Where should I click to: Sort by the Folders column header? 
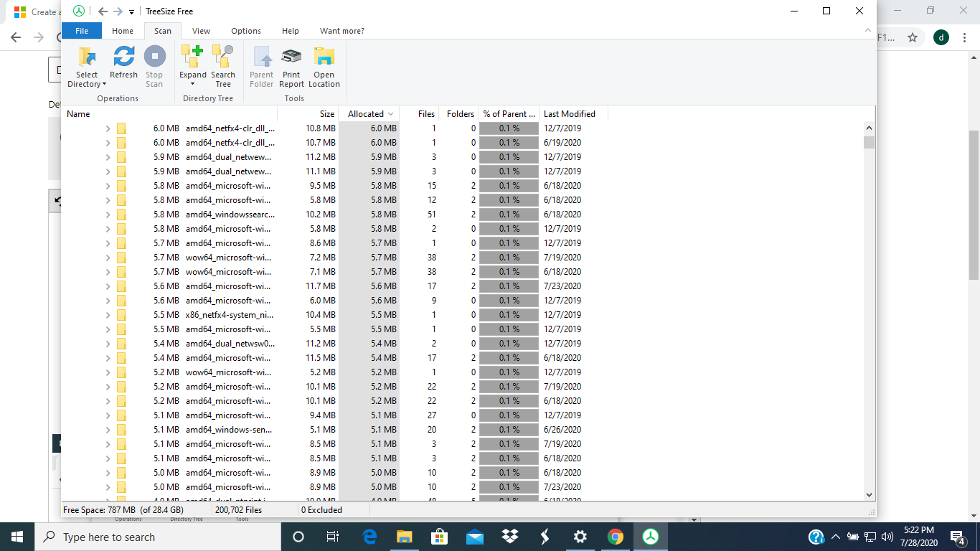459,113
